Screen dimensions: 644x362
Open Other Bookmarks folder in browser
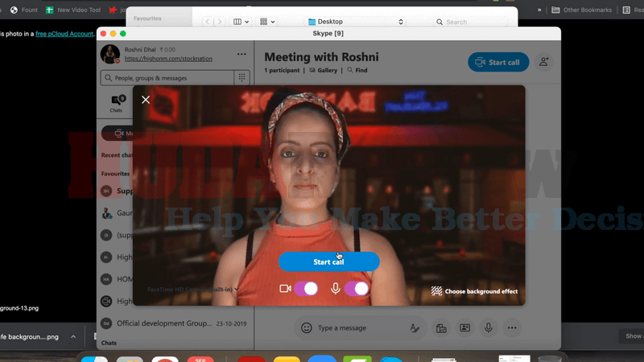[581, 10]
